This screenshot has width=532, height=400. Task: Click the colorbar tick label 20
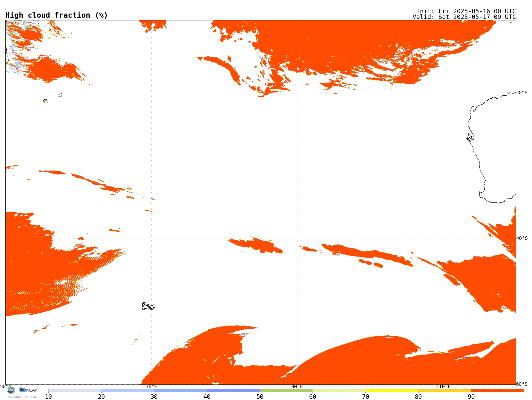[x=101, y=397]
